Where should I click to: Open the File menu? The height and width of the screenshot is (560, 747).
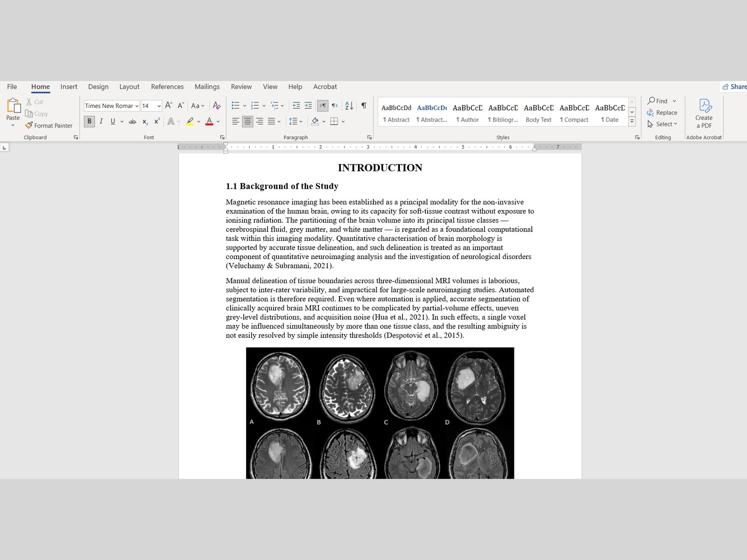pyautogui.click(x=12, y=87)
